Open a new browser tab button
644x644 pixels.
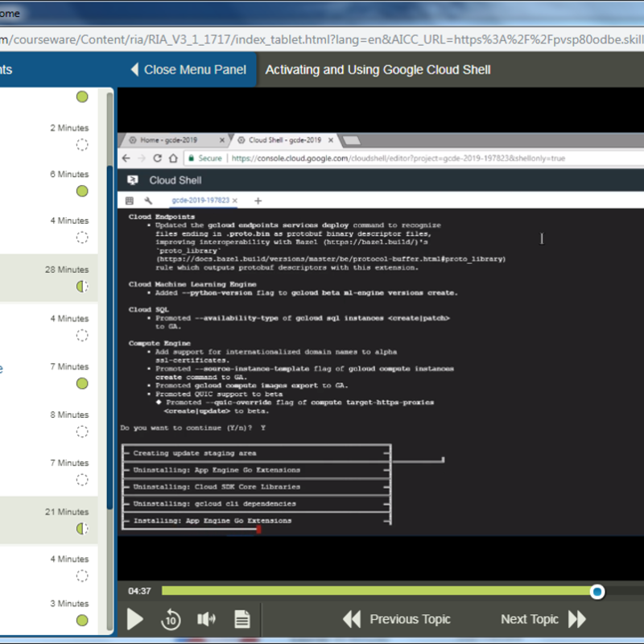pos(352,140)
